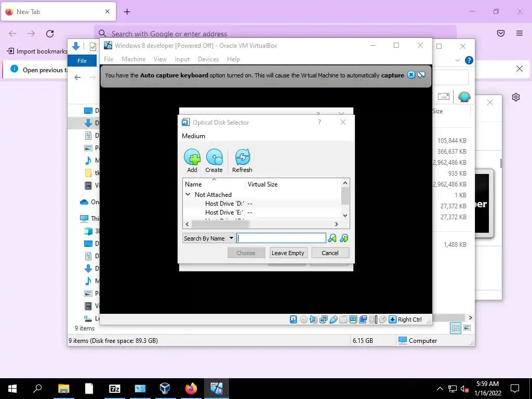Open the Search By Name dropdown
Viewport: 532px width, 399px height.
[209, 238]
